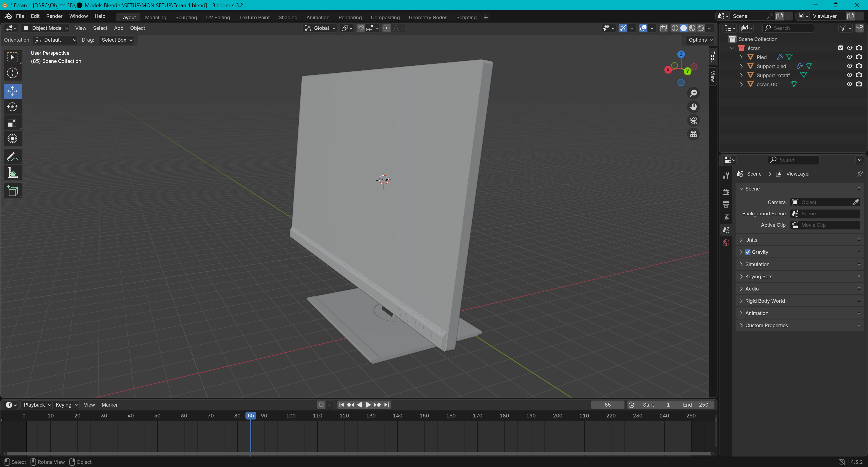The height and width of the screenshot is (467, 868).
Task: Jump to the first frame
Action: [x=341, y=405]
